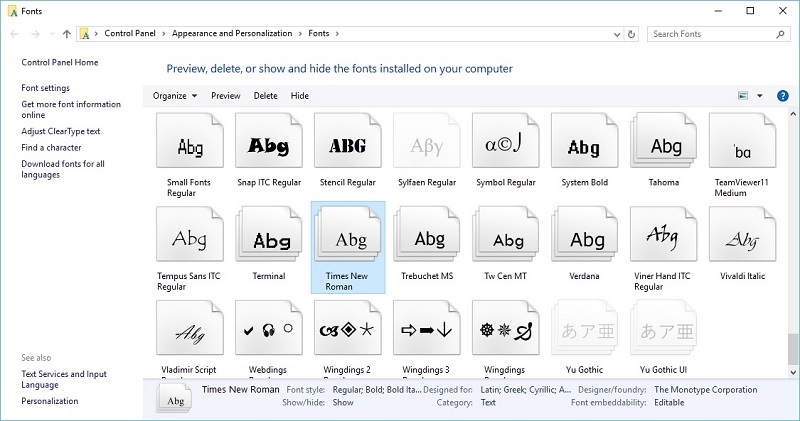Select the Vivaldi Italic font icon
The height and width of the screenshot is (421, 800).
pos(743,239)
